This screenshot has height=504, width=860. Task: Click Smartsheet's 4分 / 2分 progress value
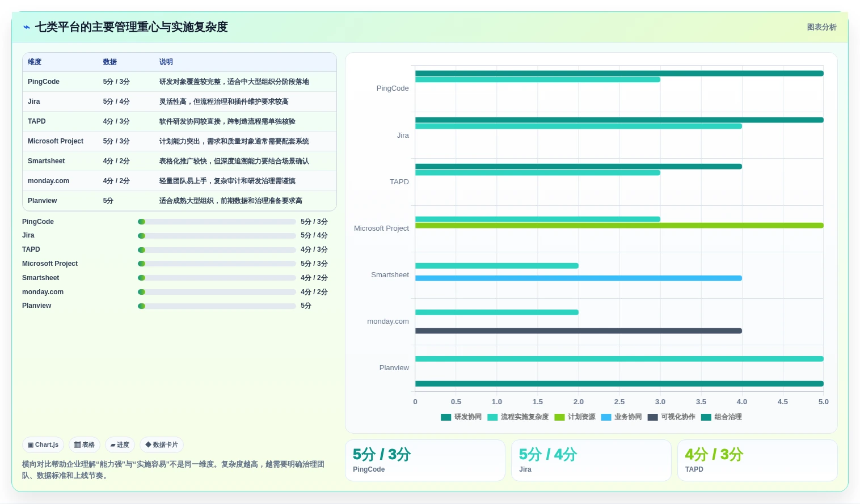pos(314,278)
